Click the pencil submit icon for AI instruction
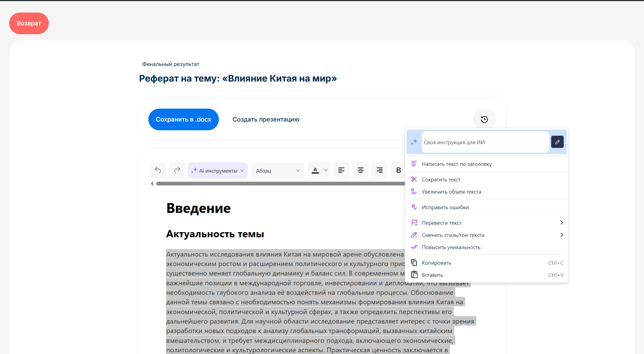 (x=557, y=142)
